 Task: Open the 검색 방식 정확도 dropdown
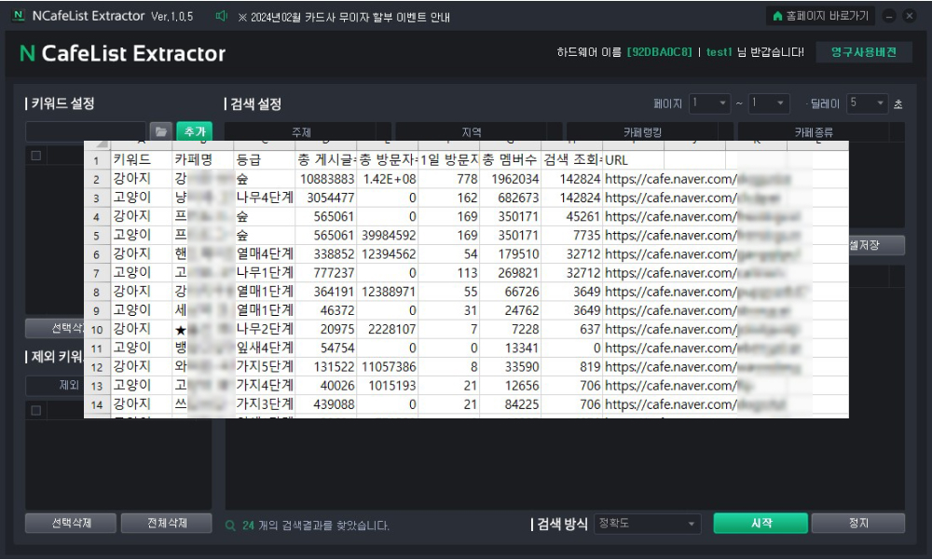pos(648,524)
